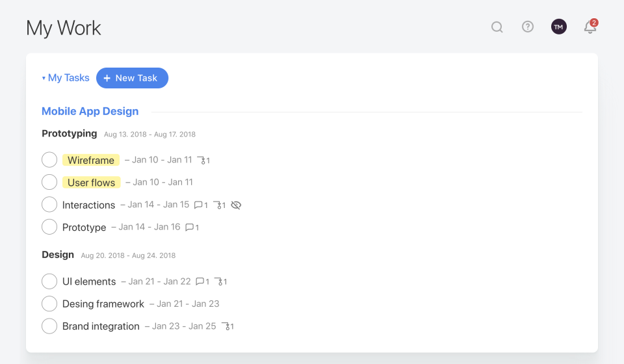Image resolution: width=624 pixels, height=364 pixels.
Task: Open the TM user avatar
Action: (558, 27)
